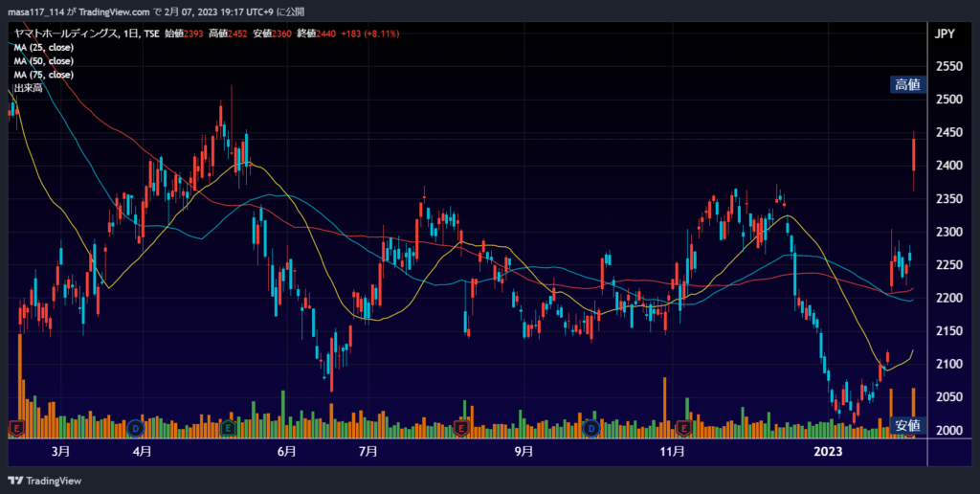980x494 pixels.
Task: Click the 2500 price axis label
Action: [x=949, y=100]
